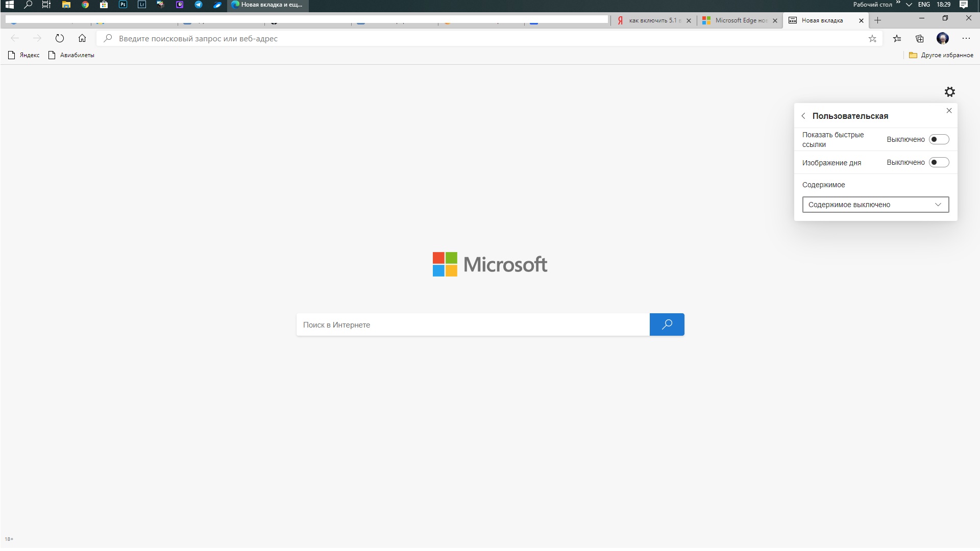Open Twitch app from taskbar
Image resolution: width=980 pixels, height=551 pixels.
(180, 5)
